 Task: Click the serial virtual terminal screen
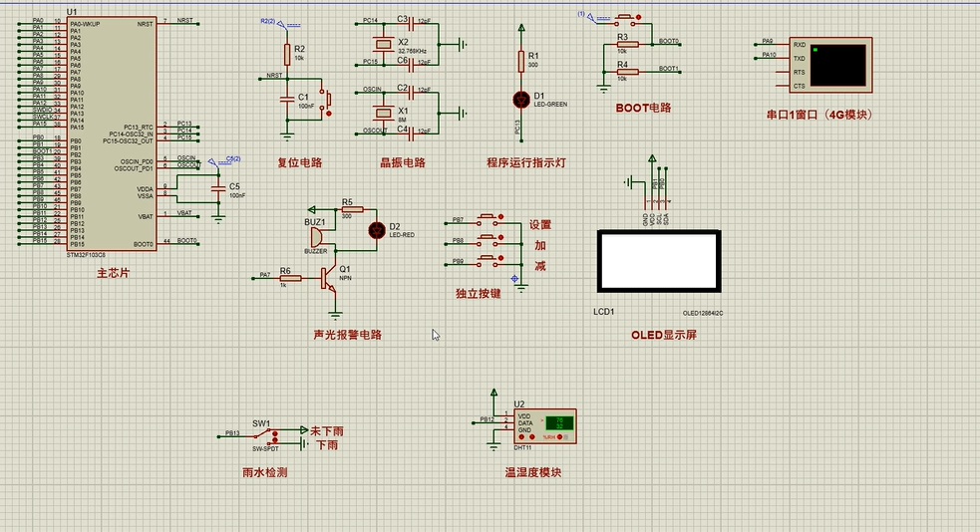coord(837,64)
